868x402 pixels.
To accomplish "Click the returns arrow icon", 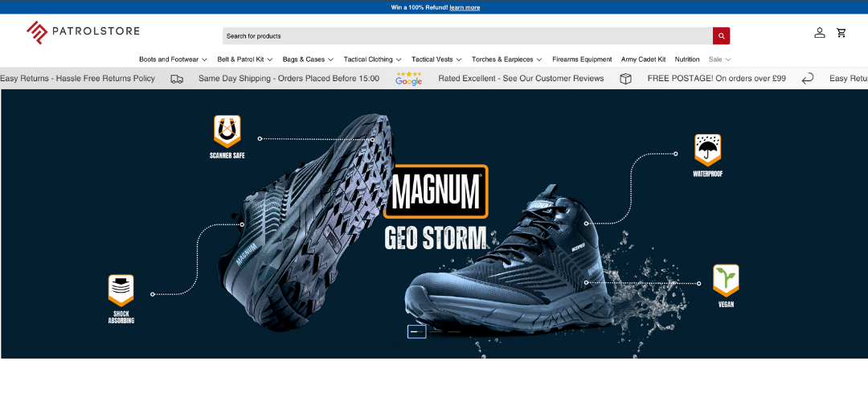I will [x=808, y=79].
